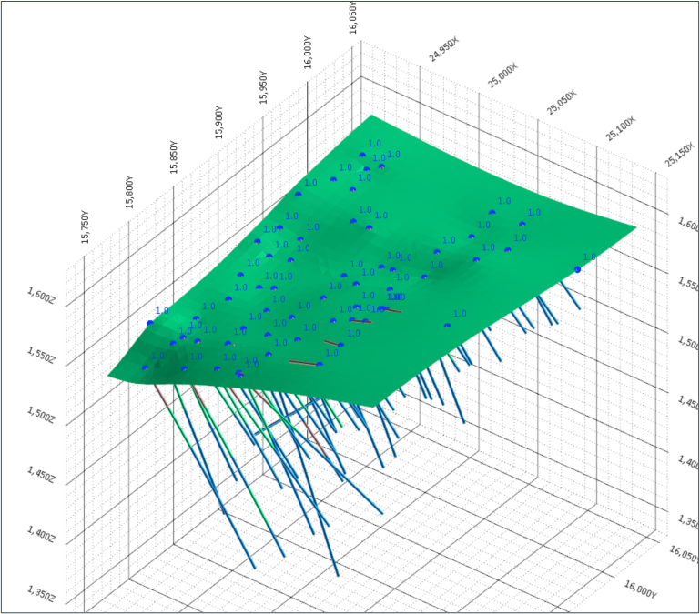The image size is (700, 614).
Task: Click the 1,500Z label on left axis
Action: click(40, 415)
